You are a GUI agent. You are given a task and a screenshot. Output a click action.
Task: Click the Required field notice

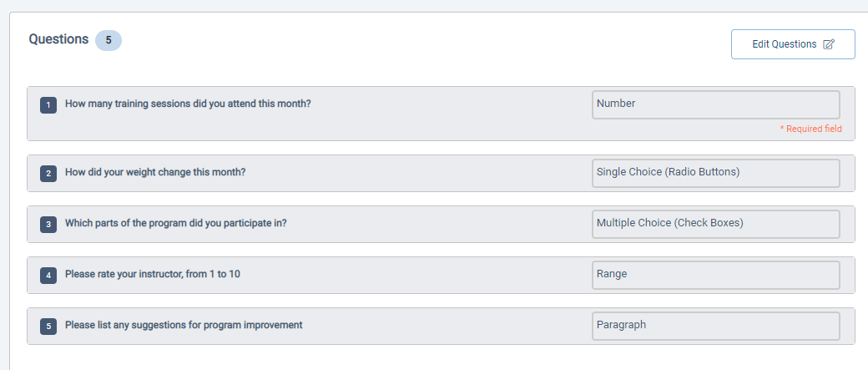point(810,129)
